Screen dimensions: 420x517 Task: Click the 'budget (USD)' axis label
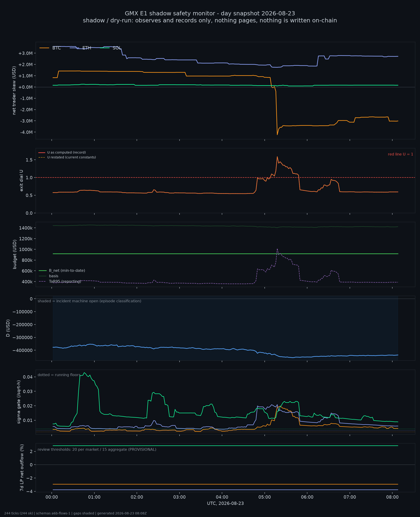tap(15, 254)
